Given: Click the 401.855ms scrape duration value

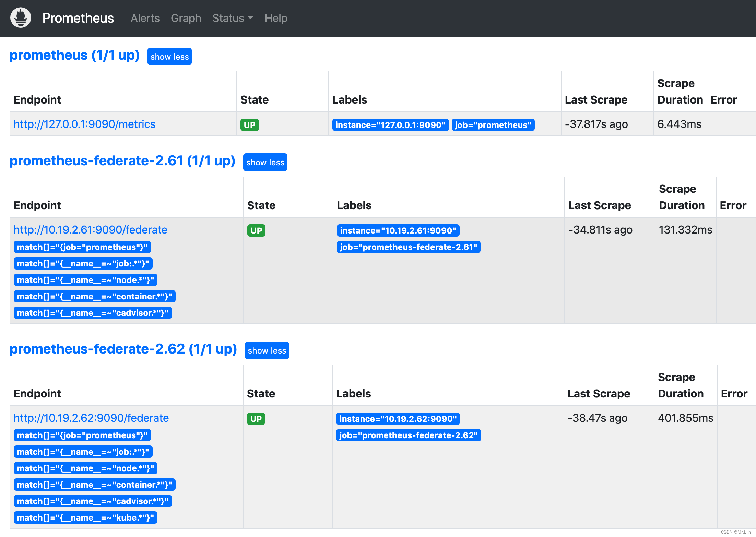Looking at the screenshot, I should click(686, 418).
